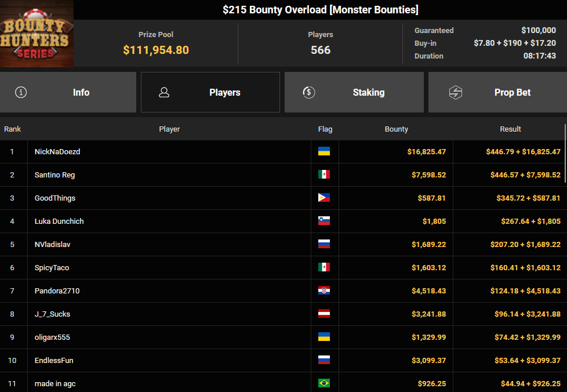The height and width of the screenshot is (392, 567).
Task: Click the Philippines flag for GoodThings
Action: (x=324, y=198)
